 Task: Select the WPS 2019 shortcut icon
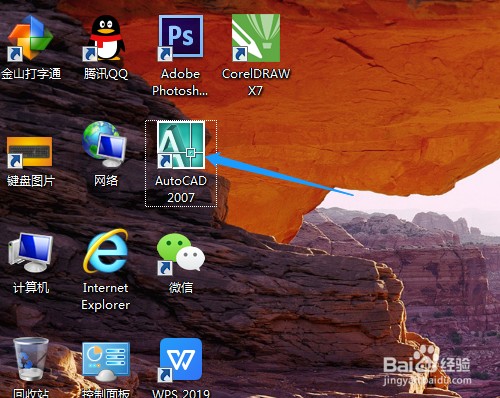click(181, 360)
